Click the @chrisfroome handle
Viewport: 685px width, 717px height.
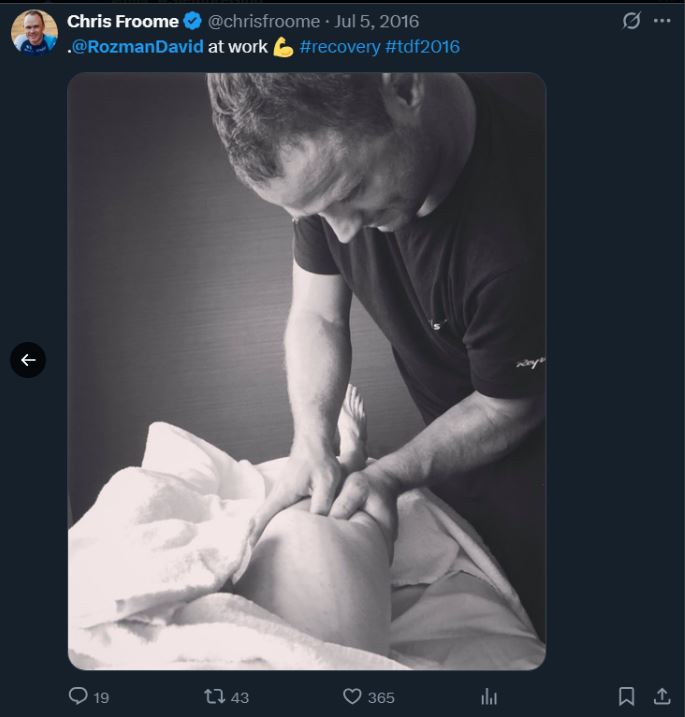pyautogui.click(x=264, y=21)
